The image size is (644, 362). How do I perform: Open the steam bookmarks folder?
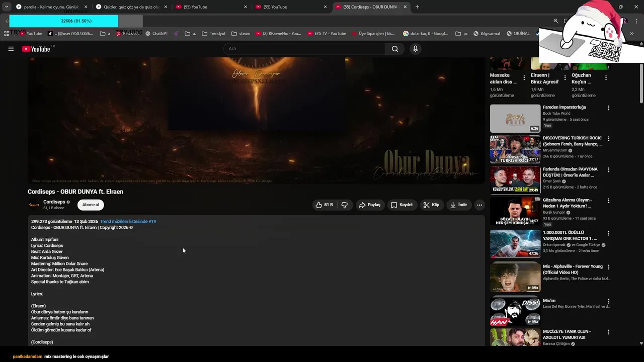(240, 34)
